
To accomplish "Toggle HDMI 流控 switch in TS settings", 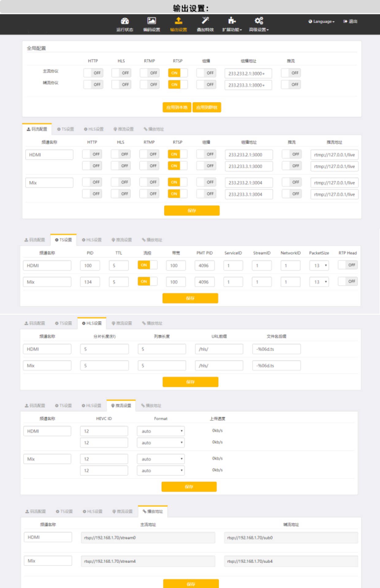I will tap(147, 265).
